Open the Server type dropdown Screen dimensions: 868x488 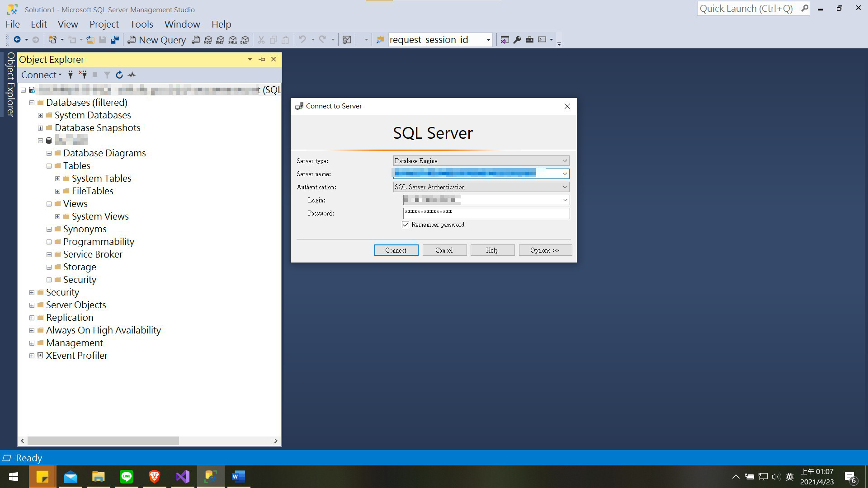pos(564,160)
